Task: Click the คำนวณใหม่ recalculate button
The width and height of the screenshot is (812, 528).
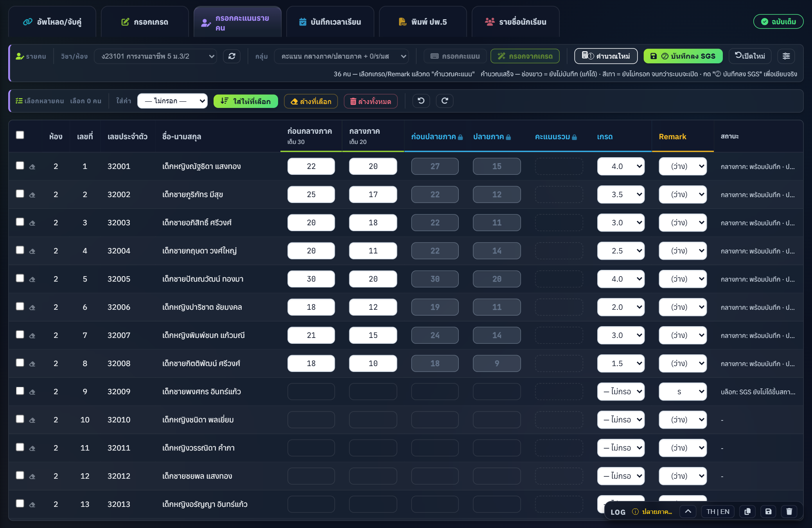Action: 606,56
